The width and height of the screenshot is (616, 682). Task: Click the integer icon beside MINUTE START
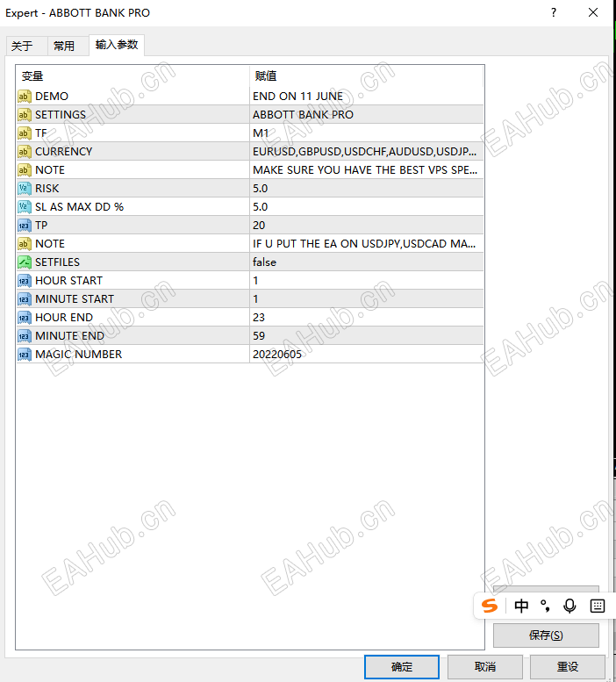click(25, 298)
